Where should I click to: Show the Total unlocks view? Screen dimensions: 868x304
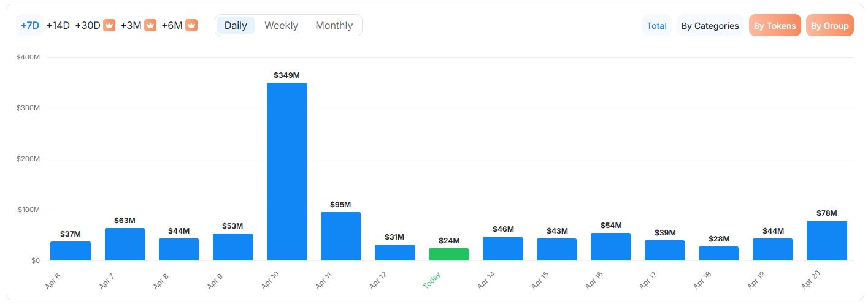pyautogui.click(x=656, y=26)
